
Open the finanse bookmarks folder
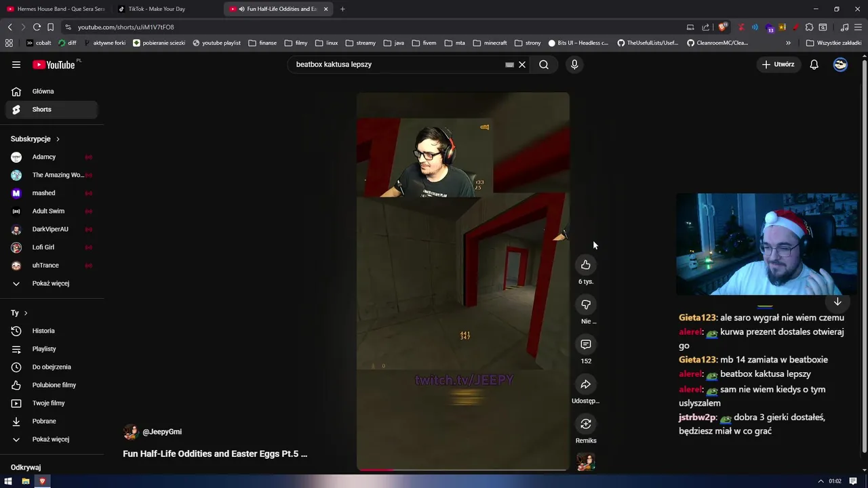pos(262,43)
